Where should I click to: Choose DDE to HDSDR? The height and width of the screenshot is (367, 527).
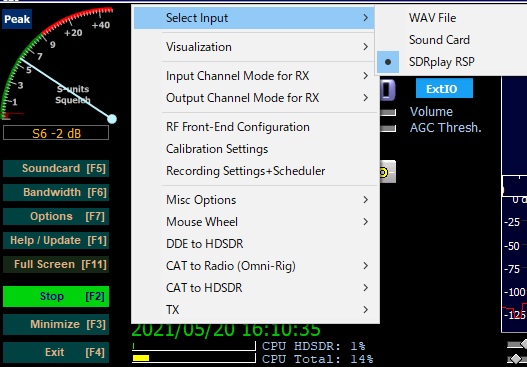254,244
